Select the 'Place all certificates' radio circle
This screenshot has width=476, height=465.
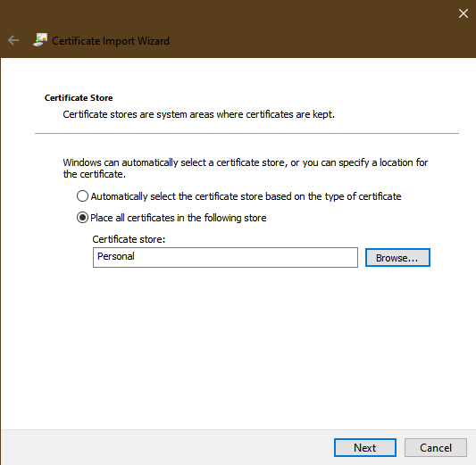(82, 218)
